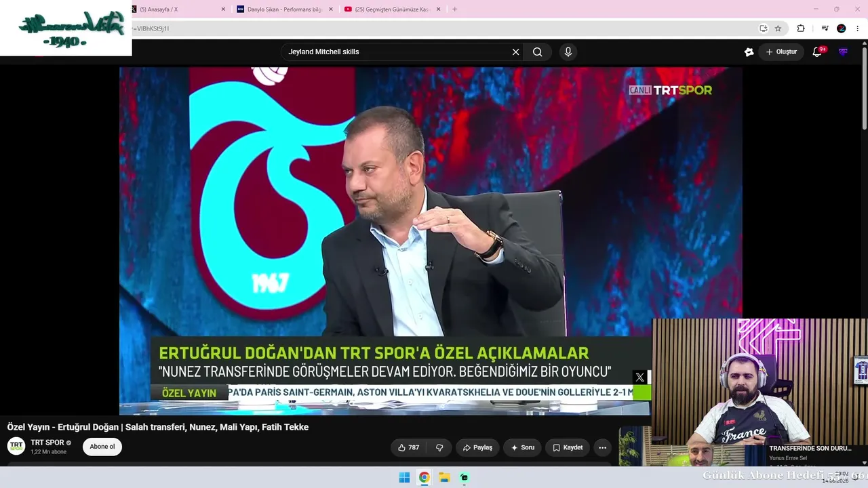
Task: Open Google Chrome from the taskbar
Action: [x=424, y=477]
